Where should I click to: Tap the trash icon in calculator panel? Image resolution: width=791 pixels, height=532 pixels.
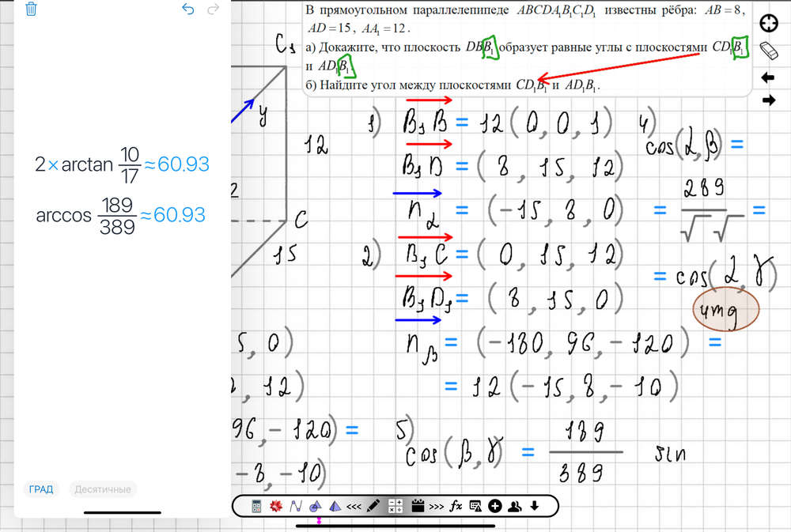pos(31,9)
